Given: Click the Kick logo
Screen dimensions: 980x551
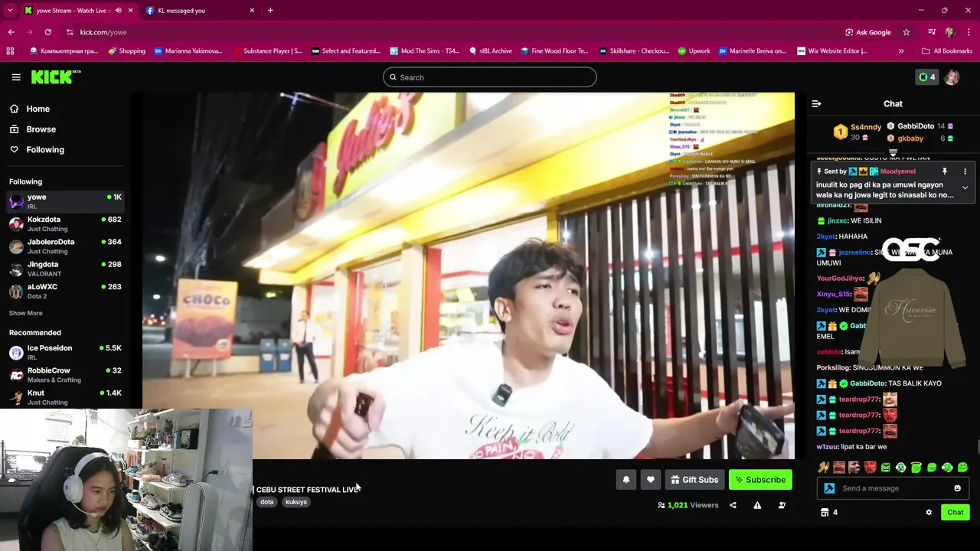Looking at the screenshot, I should point(55,77).
